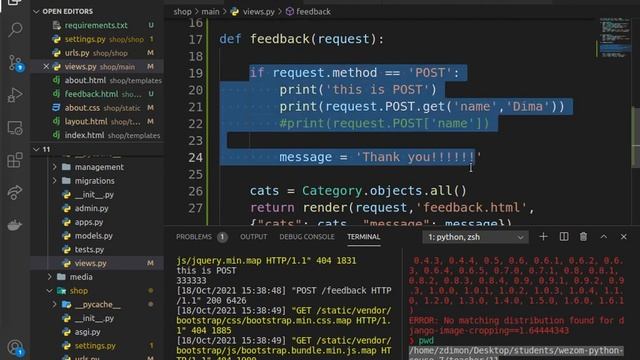Click the problems count badge '1'
The image size is (640, 360).
(x=222, y=237)
